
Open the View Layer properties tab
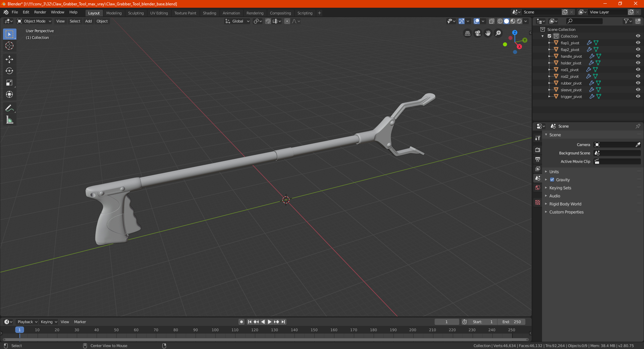[538, 168]
